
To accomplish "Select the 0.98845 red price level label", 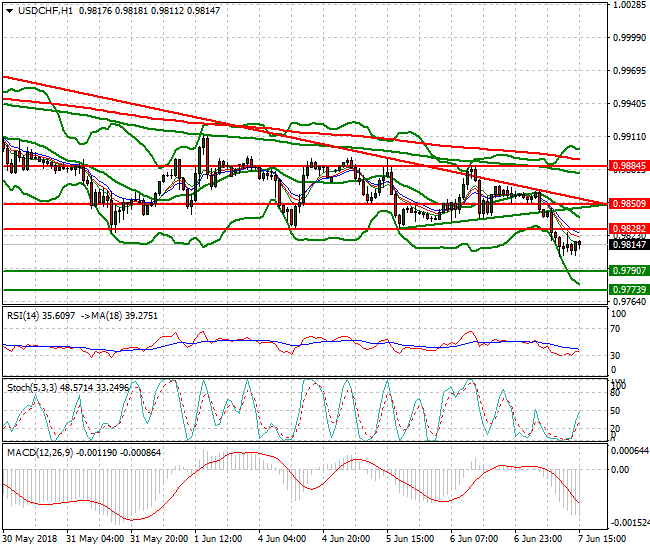I will click(629, 166).
